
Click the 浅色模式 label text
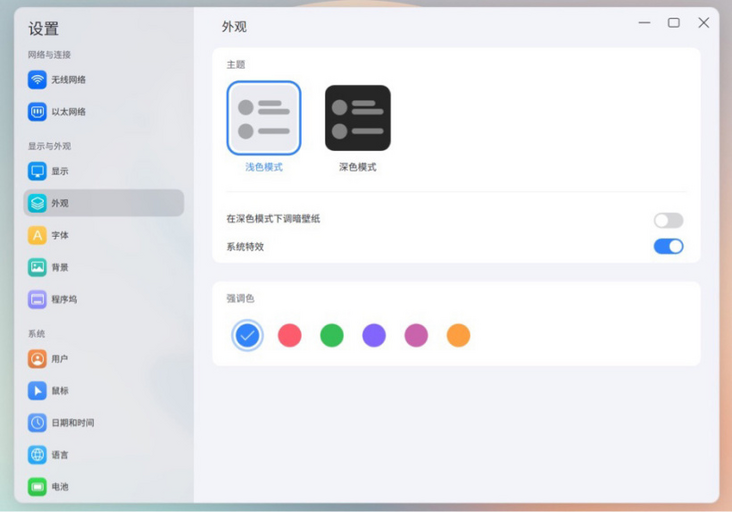click(x=264, y=167)
